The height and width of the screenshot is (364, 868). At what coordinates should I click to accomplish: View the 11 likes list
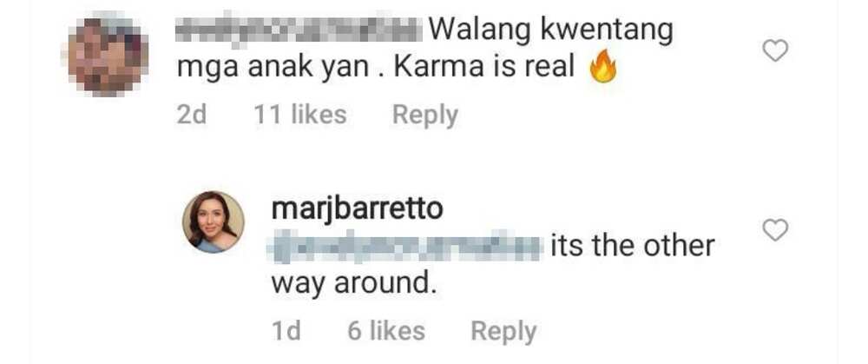[x=300, y=115]
